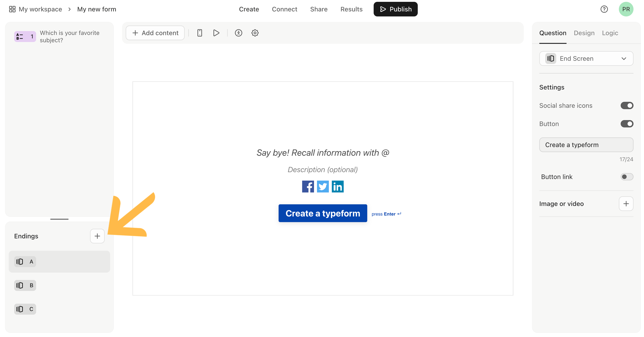Switch to the Logic tab
644x337 pixels.
[610, 33]
